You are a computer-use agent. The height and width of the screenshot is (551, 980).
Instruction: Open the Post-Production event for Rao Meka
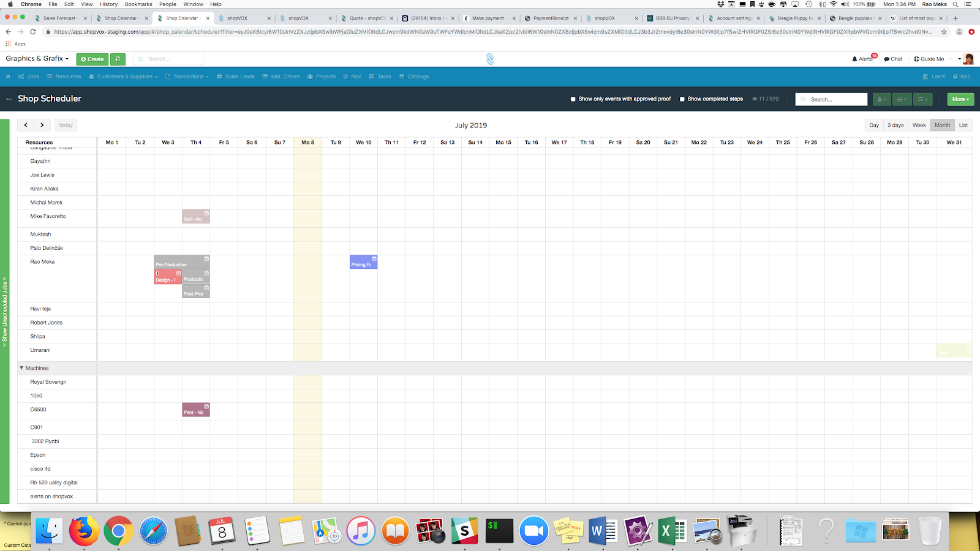196,291
